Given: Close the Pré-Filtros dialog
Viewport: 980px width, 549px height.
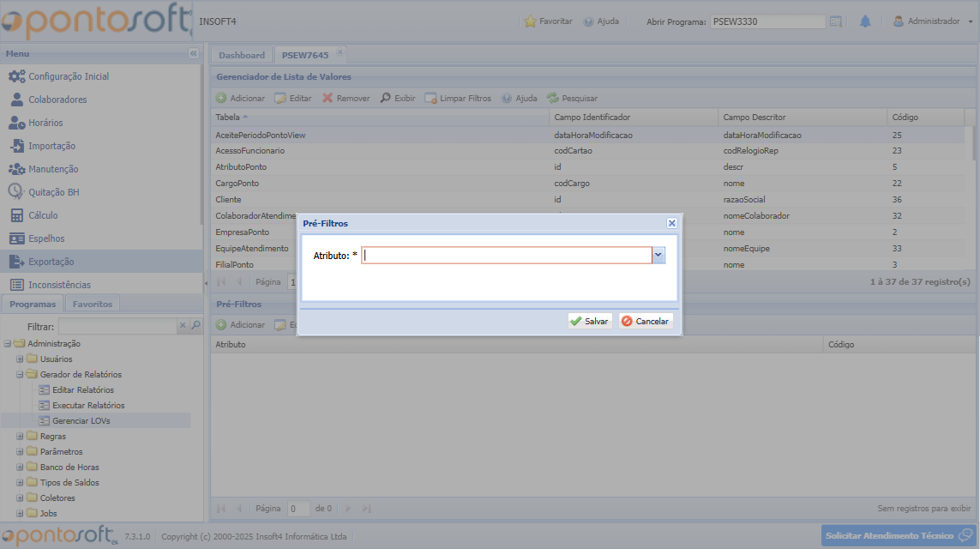Looking at the screenshot, I should click(672, 223).
